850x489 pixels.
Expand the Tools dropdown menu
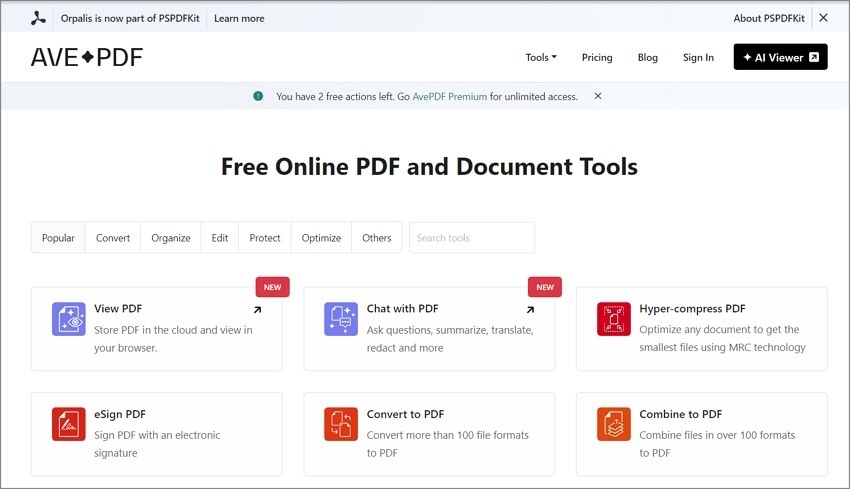(x=541, y=57)
